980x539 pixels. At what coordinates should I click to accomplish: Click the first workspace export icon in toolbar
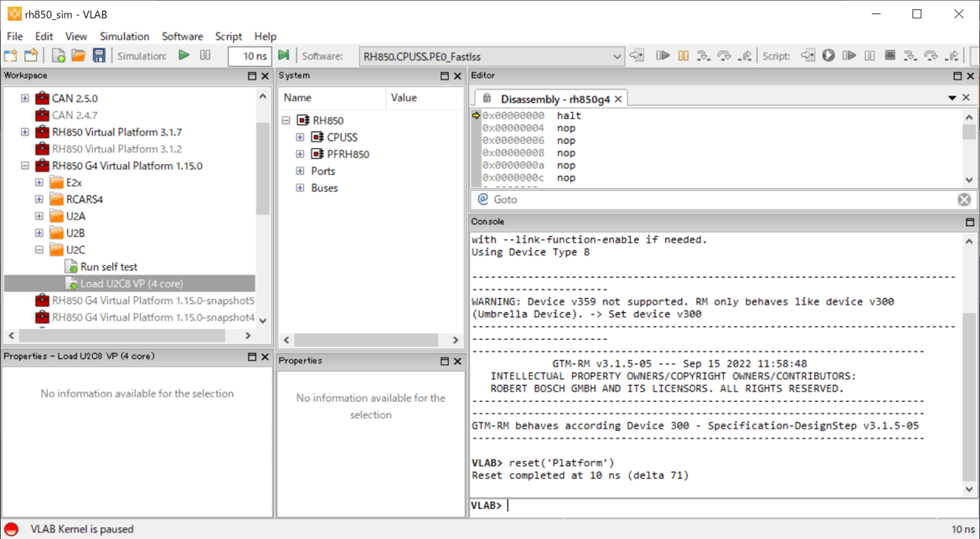(11, 55)
